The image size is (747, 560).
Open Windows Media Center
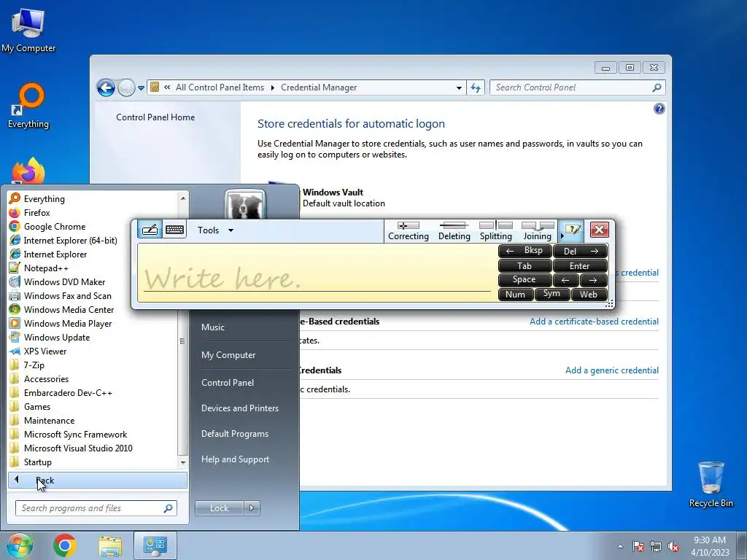tap(93, 309)
